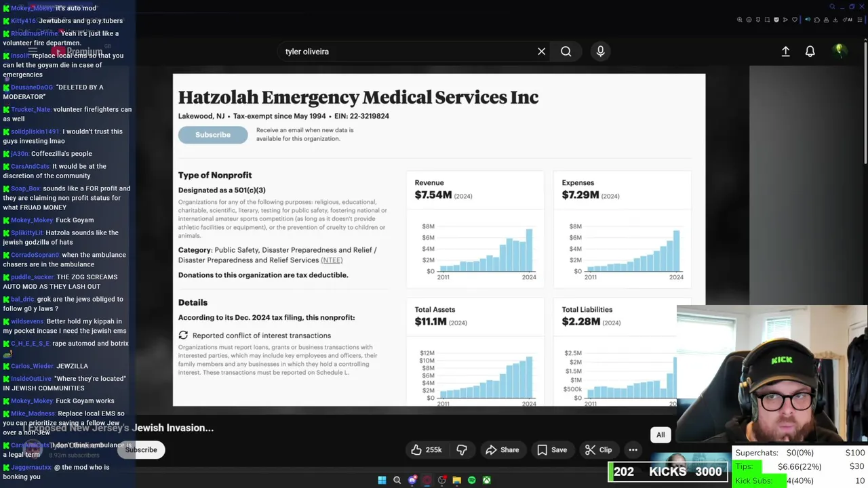This screenshot has height=488, width=868.
Task: Clear the YouTube search text with the X
Action: pos(541,52)
